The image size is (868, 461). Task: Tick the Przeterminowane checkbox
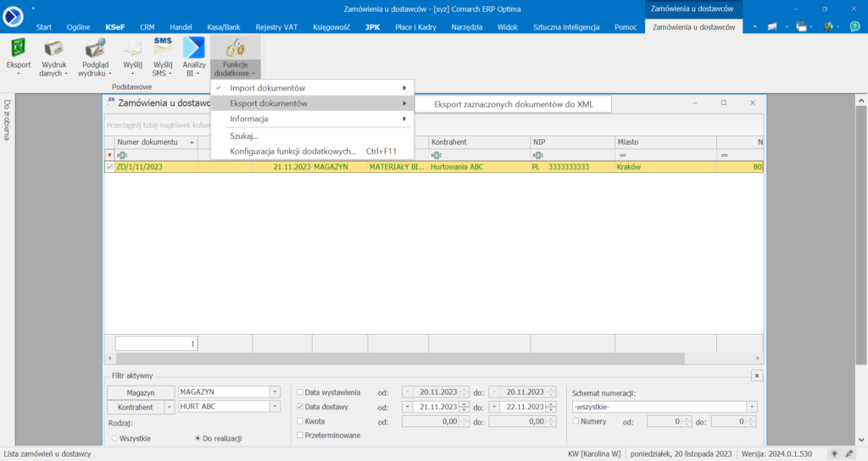300,436
